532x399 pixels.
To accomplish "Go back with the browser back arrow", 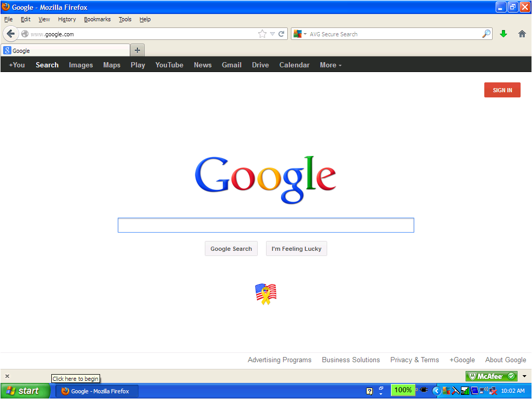I will coord(10,34).
